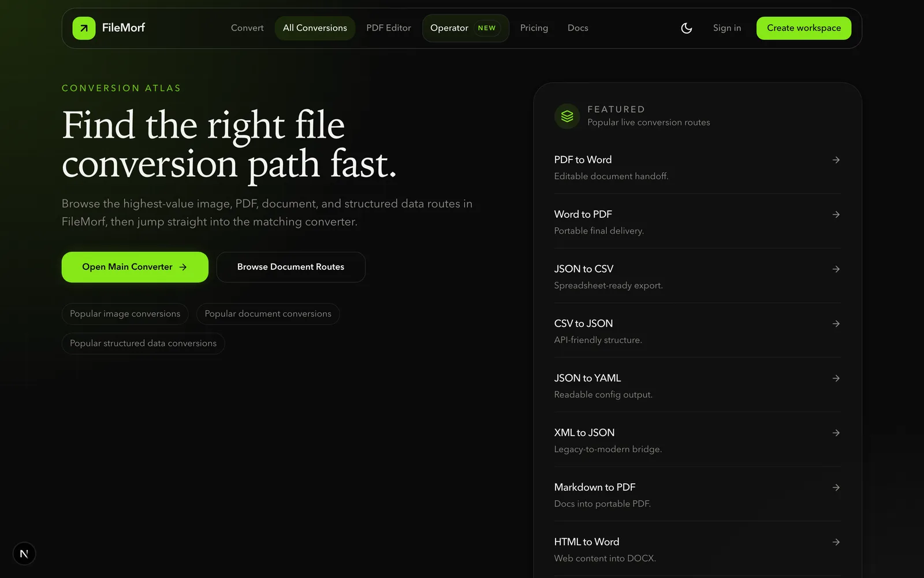This screenshot has height=578, width=924.
Task: Click the arrow beside JSON to CSV
Action: pos(836,269)
